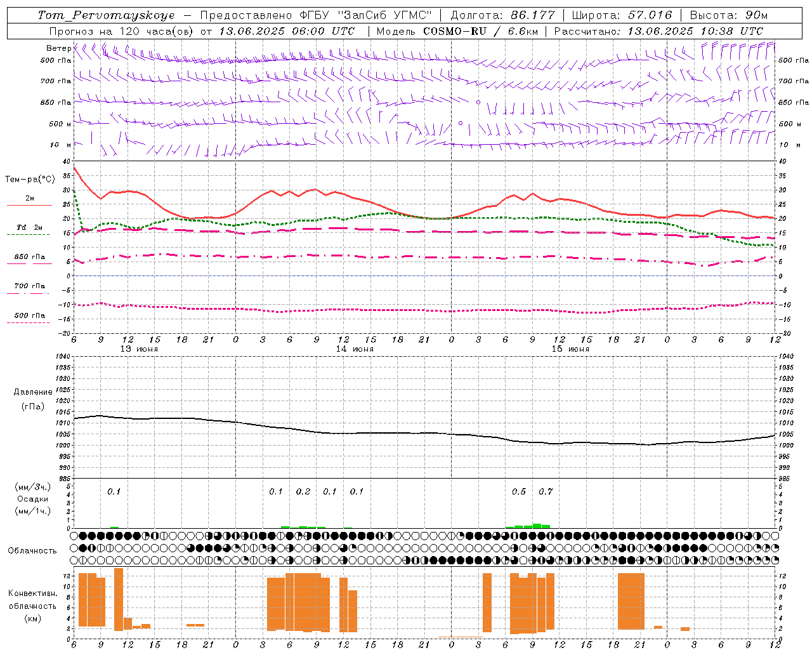Screen dimensions: 812x650
Task: Click the Осадки precipitation label
Action: coord(33,499)
